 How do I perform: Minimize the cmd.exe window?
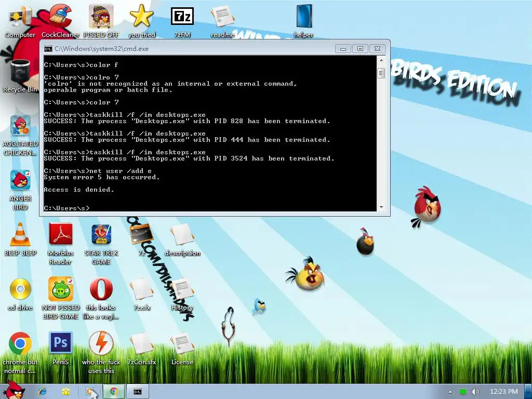click(343, 49)
